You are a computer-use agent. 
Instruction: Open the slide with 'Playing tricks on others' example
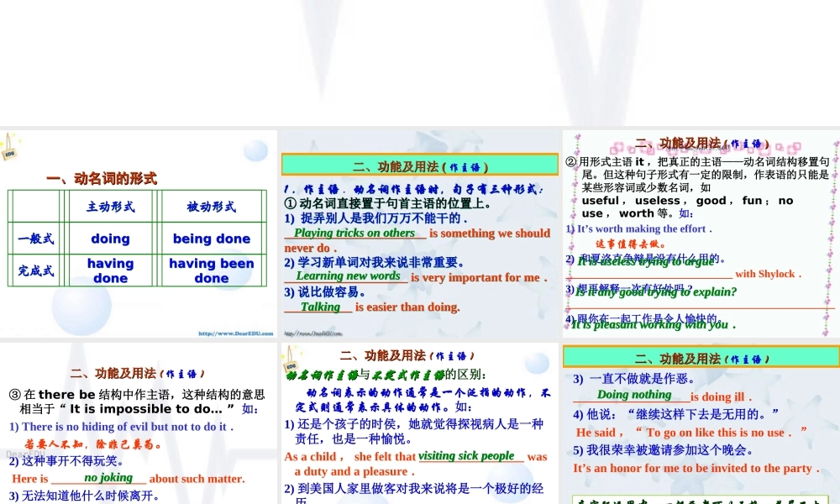(419, 234)
